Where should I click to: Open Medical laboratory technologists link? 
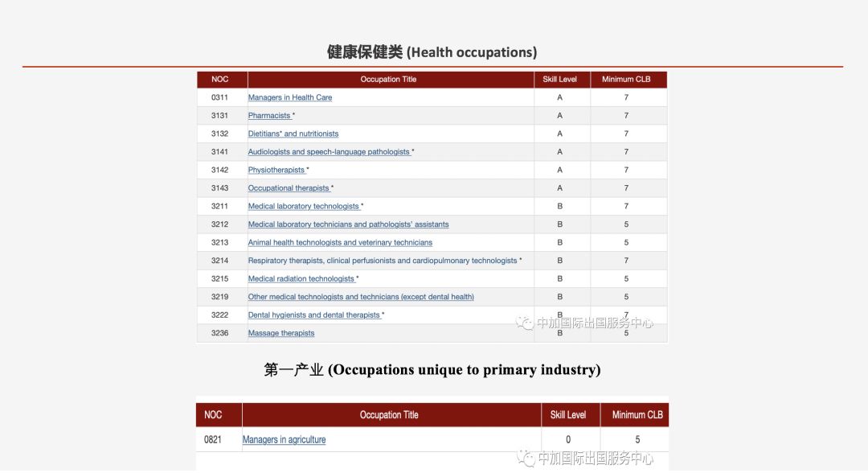pyautogui.click(x=304, y=207)
